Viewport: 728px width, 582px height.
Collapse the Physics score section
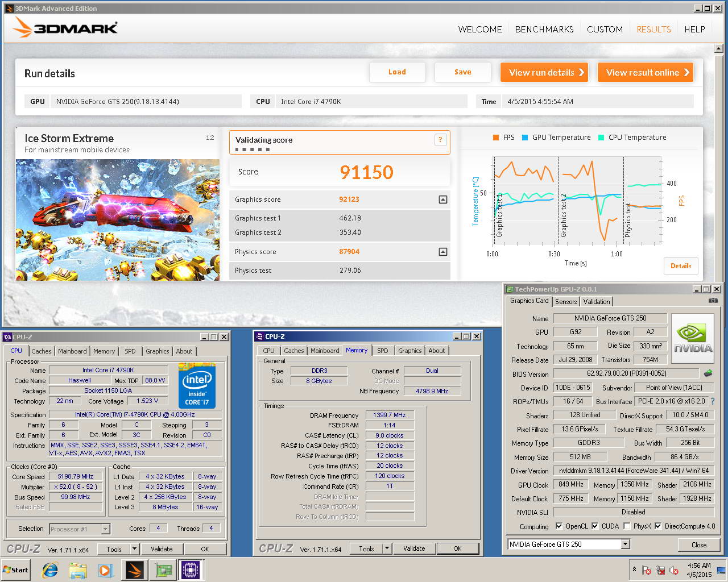coord(443,252)
